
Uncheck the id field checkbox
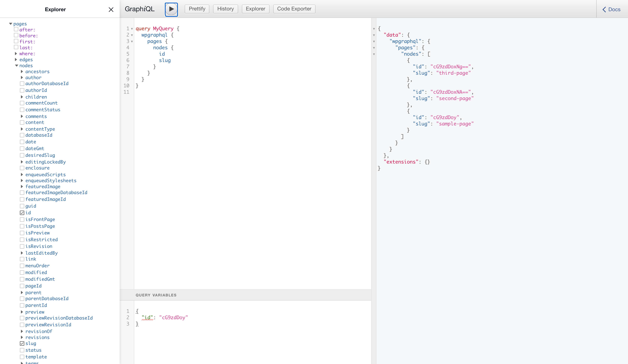[22, 213]
